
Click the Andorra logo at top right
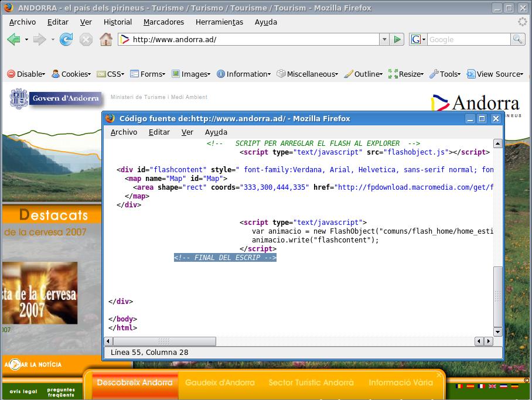475,102
